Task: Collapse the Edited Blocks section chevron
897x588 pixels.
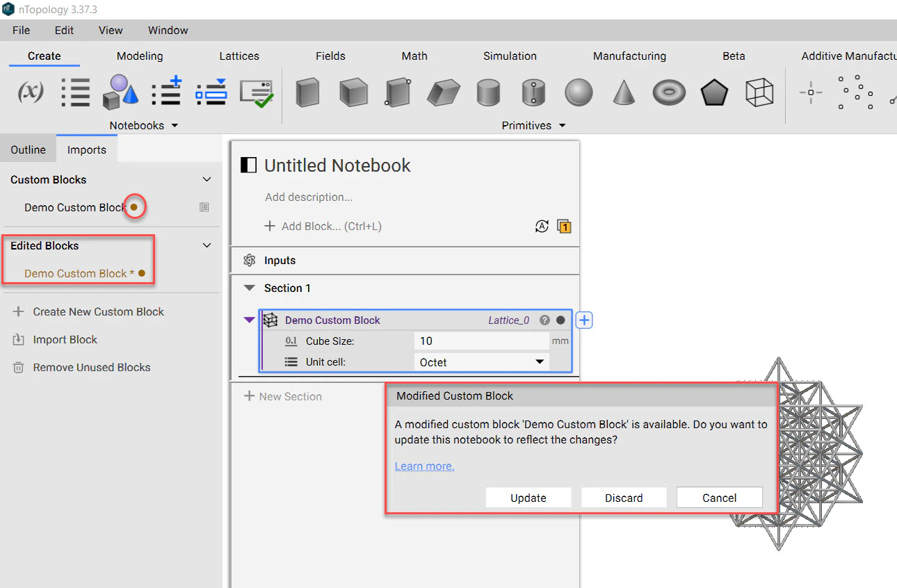Action: [207, 245]
